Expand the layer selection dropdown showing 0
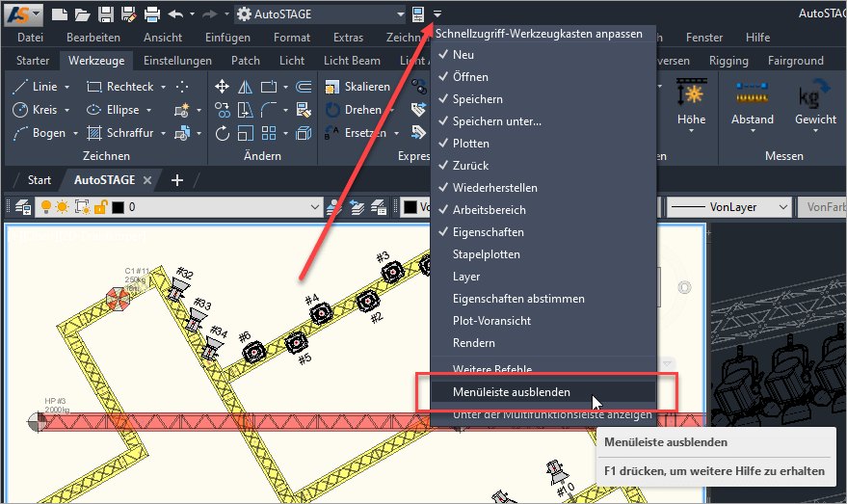847x504 pixels. [313, 207]
